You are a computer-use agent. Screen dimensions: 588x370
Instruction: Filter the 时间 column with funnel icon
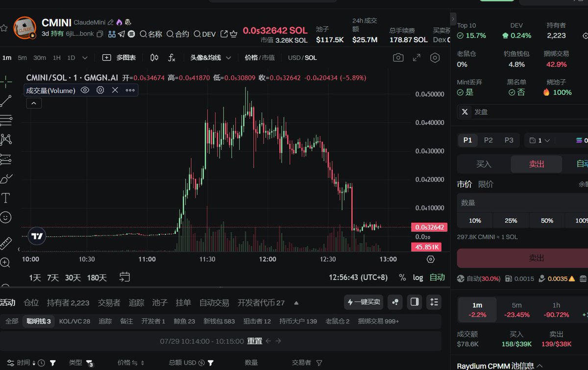(x=53, y=363)
